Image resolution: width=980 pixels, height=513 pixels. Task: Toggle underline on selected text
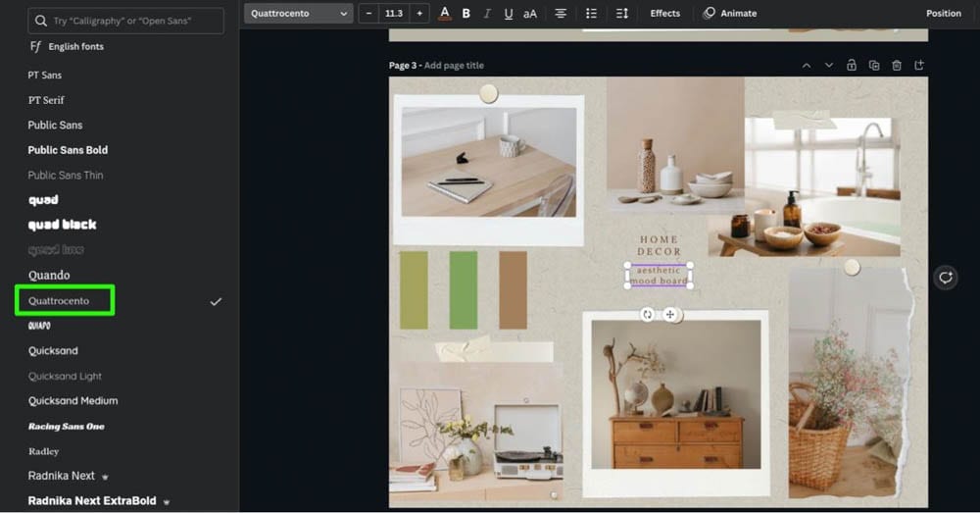click(x=508, y=14)
